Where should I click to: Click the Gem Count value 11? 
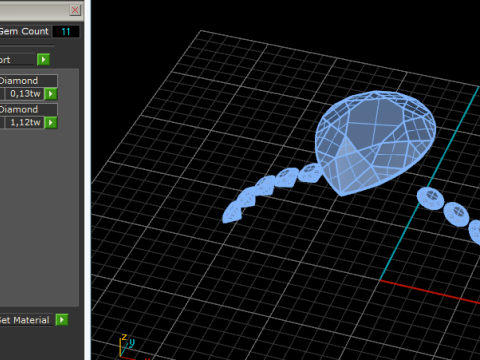point(66,32)
